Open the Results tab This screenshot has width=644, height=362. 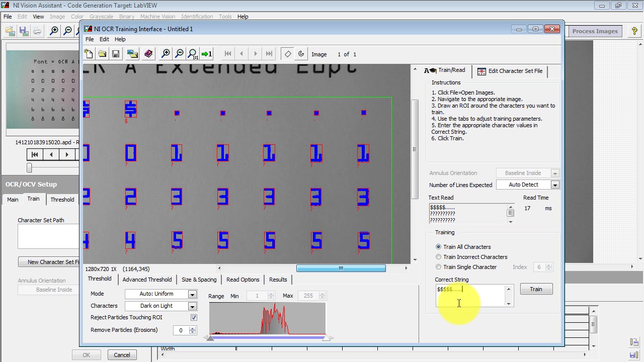[x=278, y=280]
